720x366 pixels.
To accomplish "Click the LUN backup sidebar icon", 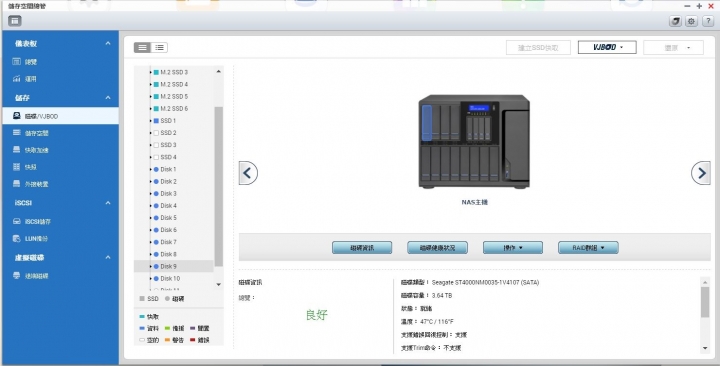I will pos(17,238).
